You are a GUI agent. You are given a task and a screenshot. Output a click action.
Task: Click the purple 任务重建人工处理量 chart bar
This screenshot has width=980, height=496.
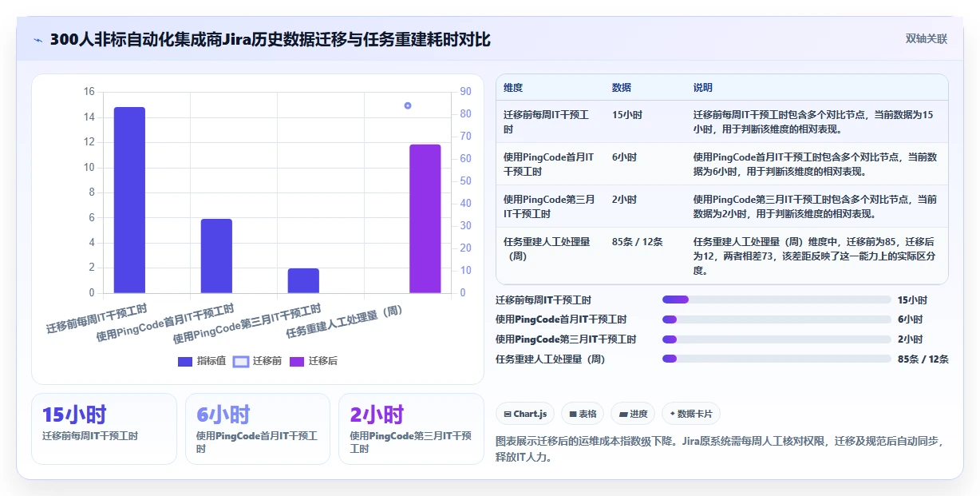click(425, 219)
